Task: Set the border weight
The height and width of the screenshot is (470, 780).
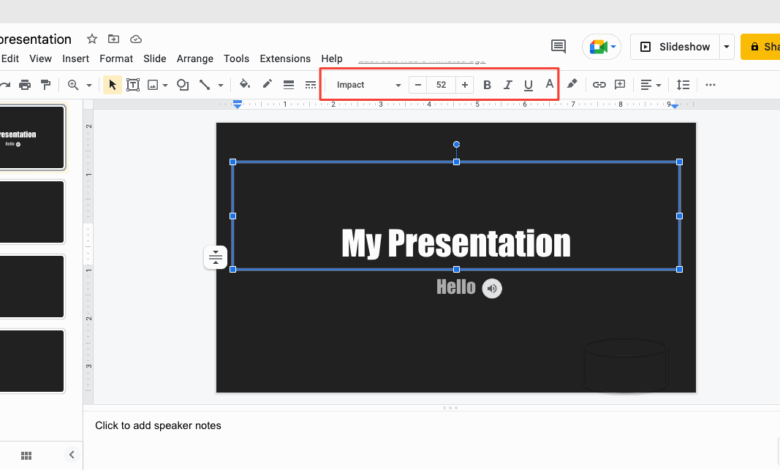Action: point(289,85)
